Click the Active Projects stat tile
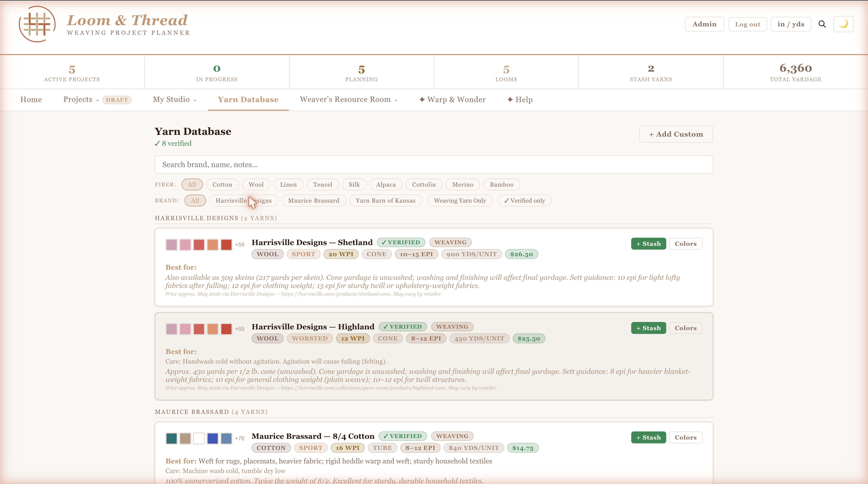 [x=72, y=72]
